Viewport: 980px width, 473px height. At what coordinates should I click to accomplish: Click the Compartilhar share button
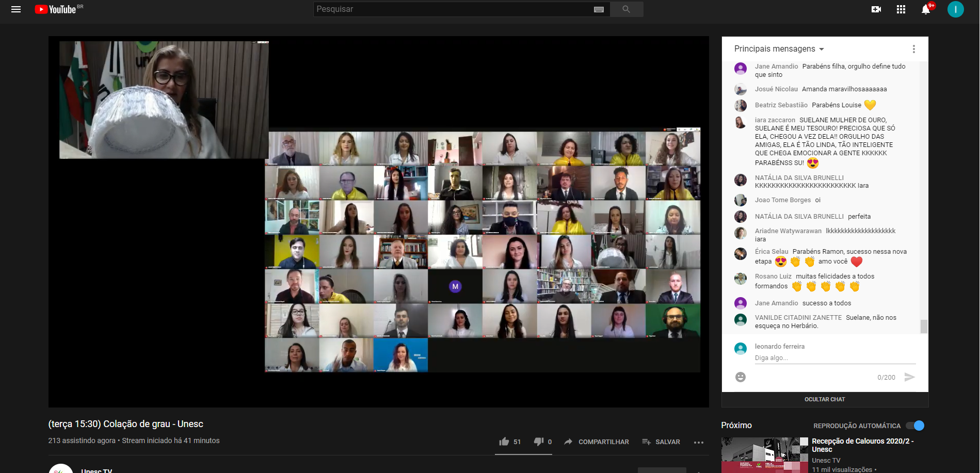[x=597, y=442]
